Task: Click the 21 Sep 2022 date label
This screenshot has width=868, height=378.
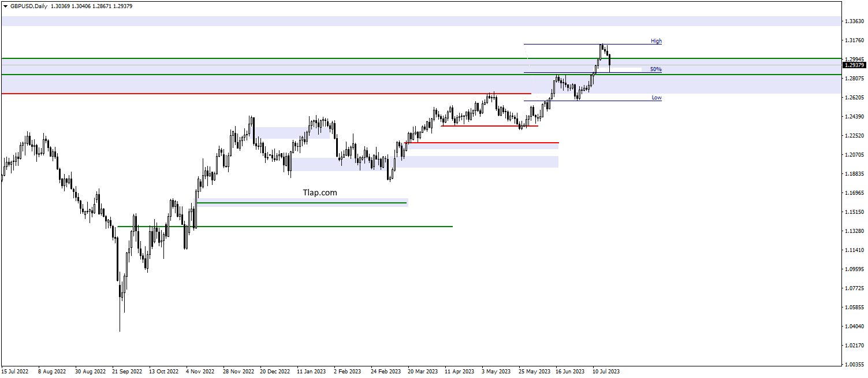Action: coord(127,372)
